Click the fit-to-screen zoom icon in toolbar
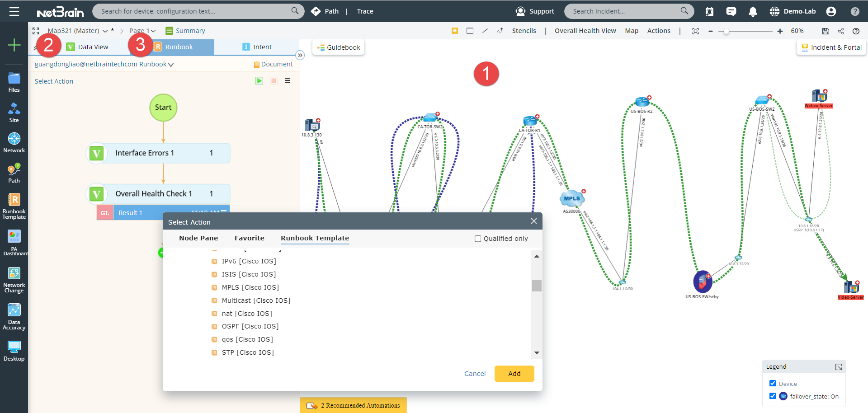This screenshot has height=413, width=868. click(696, 31)
